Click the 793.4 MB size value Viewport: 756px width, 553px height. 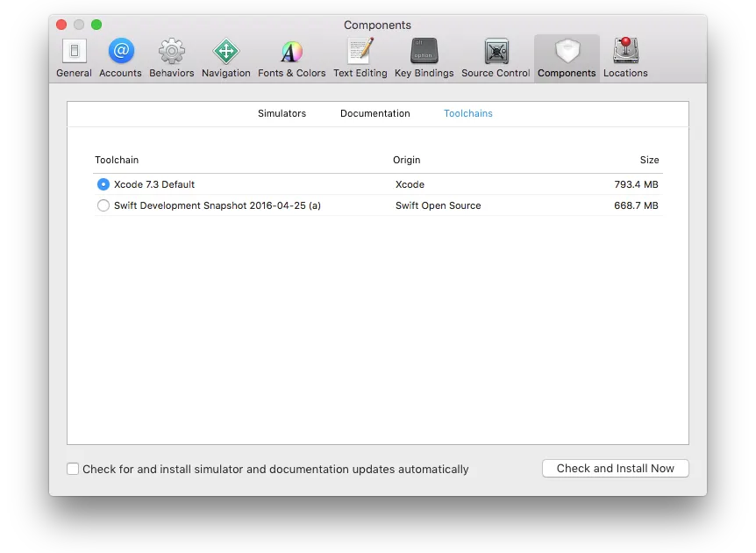pyautogui.click(x=637, y=184)
